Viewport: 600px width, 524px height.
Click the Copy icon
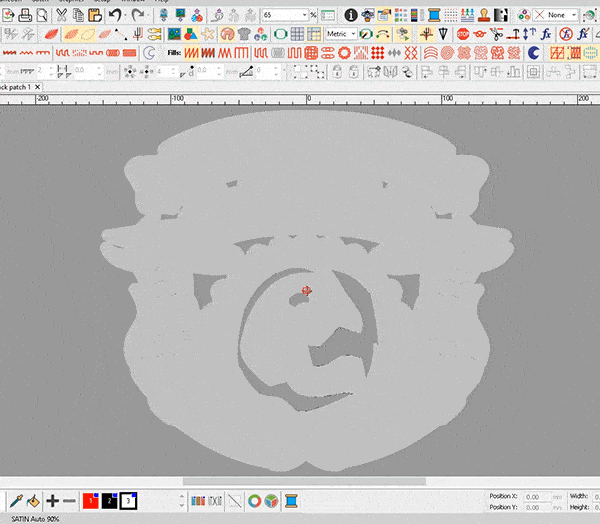tap(78, 15)
